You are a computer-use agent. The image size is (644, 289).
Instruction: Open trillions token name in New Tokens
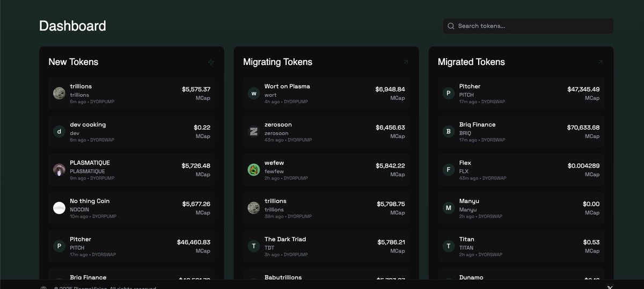pyautogui.click(x=81, y=86)
